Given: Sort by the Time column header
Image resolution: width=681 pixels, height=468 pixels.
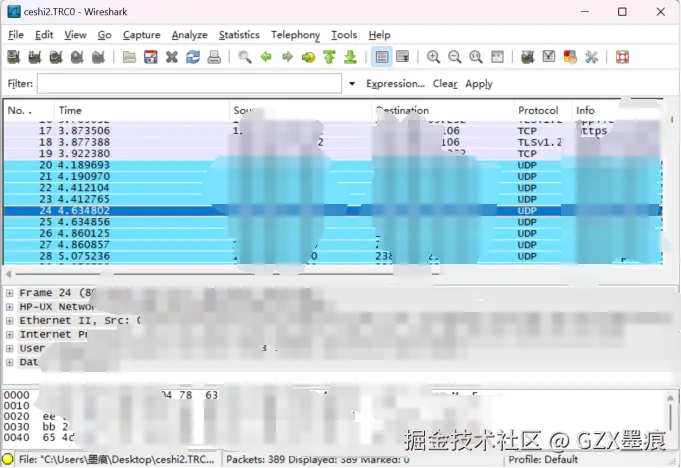Looking at the screenshot, I should pos(142,111).
